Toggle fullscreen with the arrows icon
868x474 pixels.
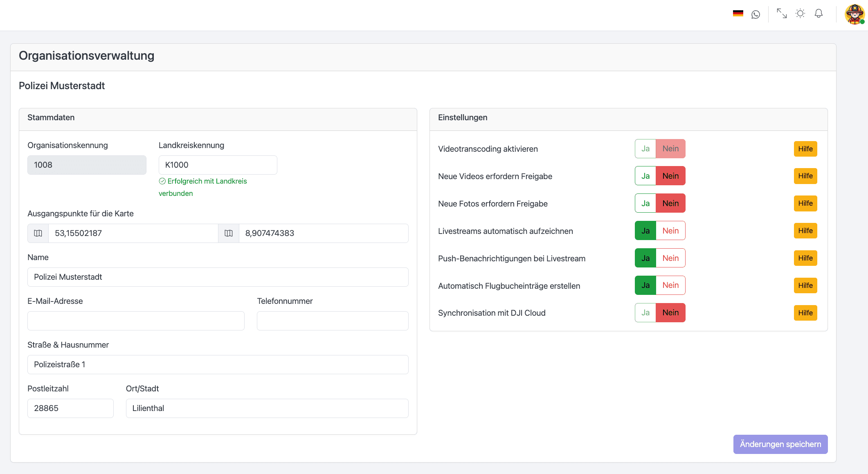(782, 13)
